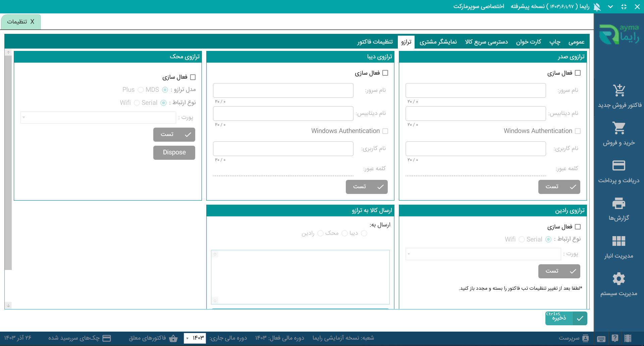Select Serial connection for Radin scale
Image resolution: width=644 pixels, height=346 pixels.
click(x=548, y=239)
